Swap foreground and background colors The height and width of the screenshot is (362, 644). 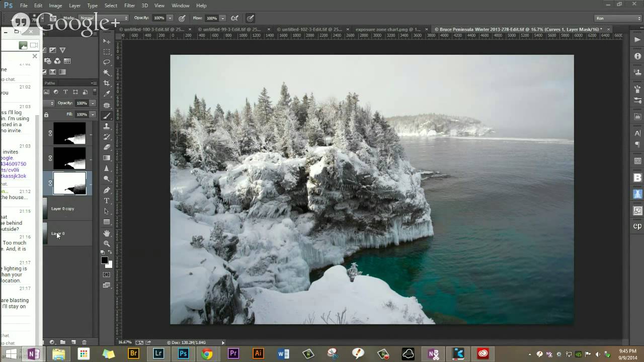point(110,252)
